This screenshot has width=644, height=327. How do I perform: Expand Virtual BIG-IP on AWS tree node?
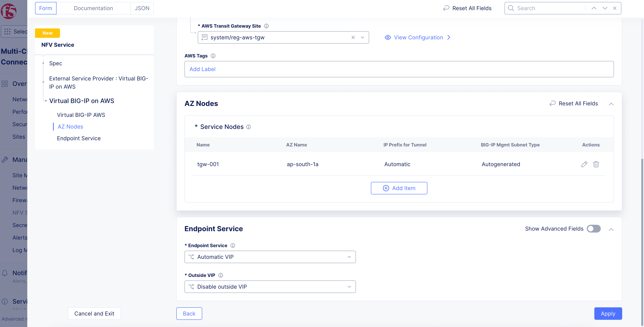click(x=46, y=101)
